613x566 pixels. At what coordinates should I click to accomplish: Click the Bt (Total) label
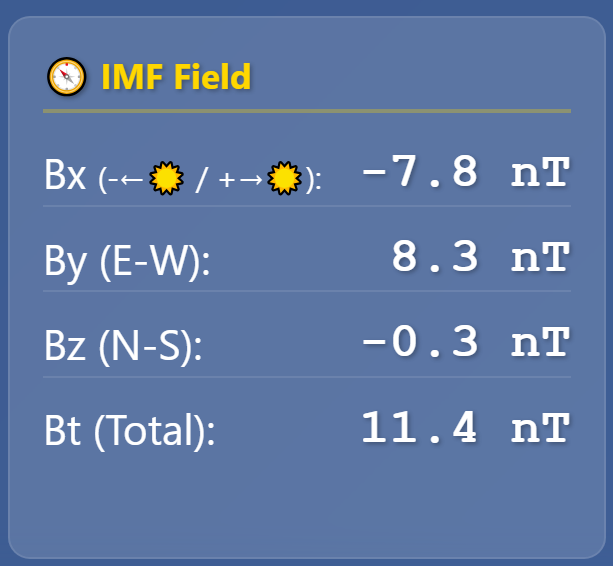click(x=130, y=431)
